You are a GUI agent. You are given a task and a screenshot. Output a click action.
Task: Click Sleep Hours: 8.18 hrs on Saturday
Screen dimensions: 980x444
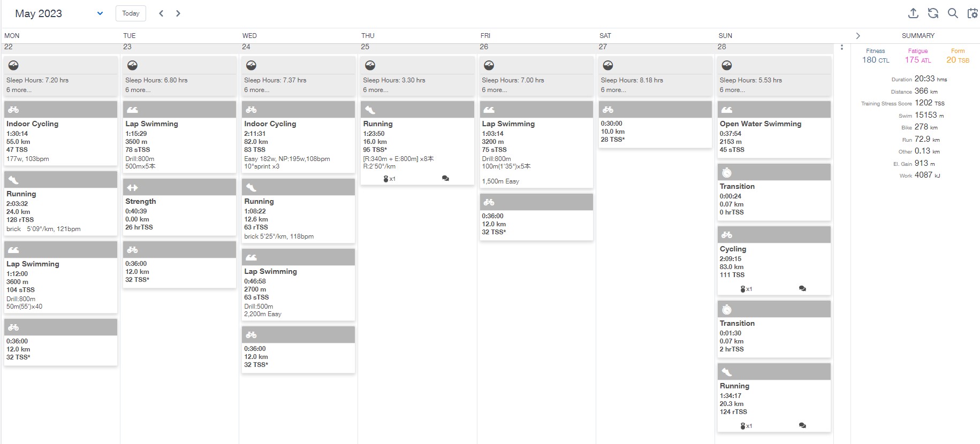632,80
